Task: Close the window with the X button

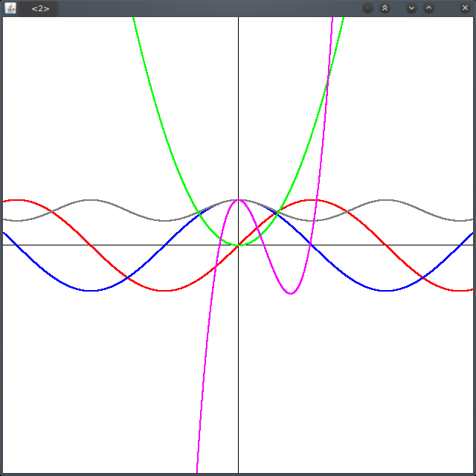Action: pos(465,8)
